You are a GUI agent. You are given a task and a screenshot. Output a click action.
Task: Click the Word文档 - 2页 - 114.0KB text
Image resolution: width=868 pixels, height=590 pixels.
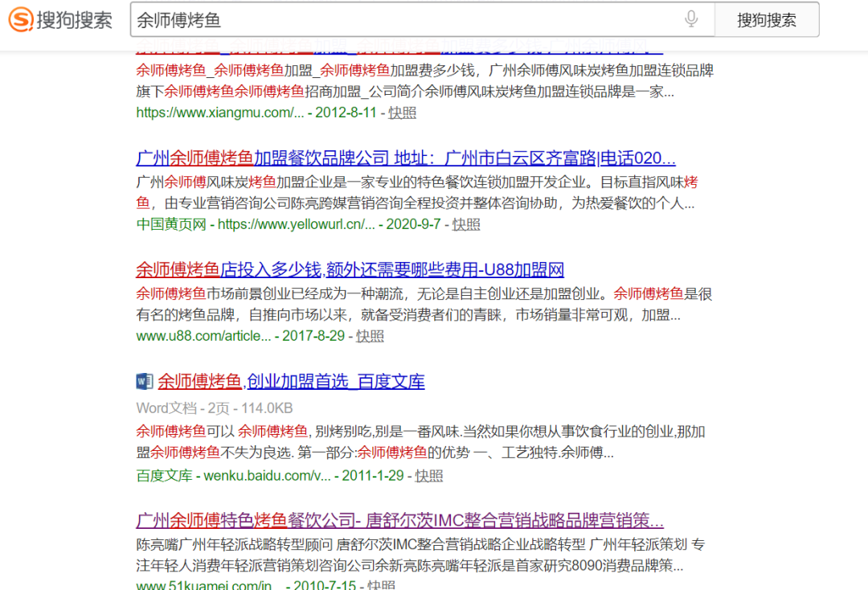[215, 408]
